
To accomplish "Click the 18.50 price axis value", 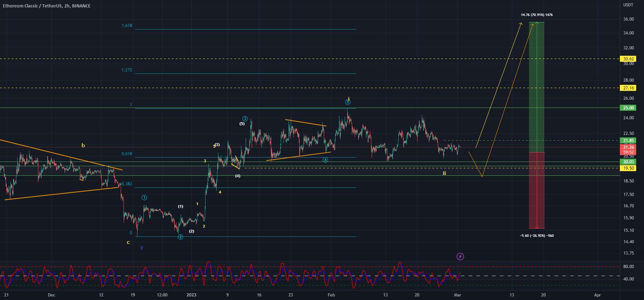I will click(628, 181).
